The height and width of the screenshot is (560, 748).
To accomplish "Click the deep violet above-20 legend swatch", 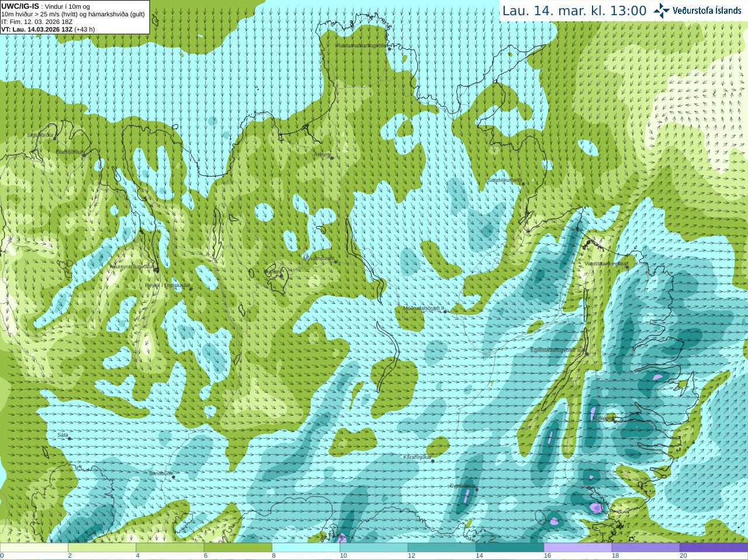I will [714, 548].
